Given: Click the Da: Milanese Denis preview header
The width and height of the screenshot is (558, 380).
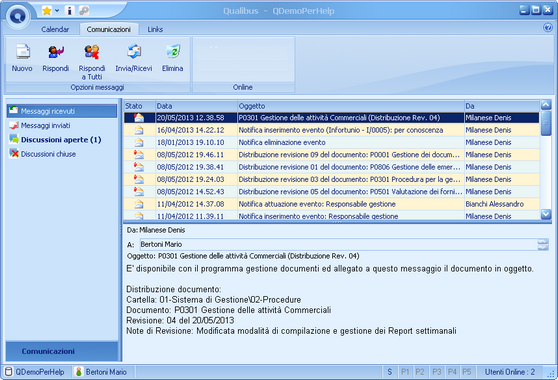Looking at the screenshot, I should click(x=156, y=230).
